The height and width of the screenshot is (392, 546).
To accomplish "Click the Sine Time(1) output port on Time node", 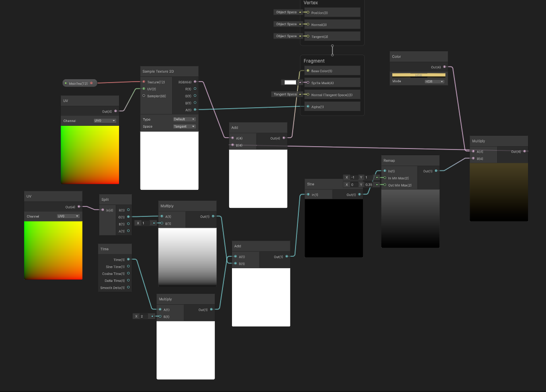I will click(x=128, y=266).
